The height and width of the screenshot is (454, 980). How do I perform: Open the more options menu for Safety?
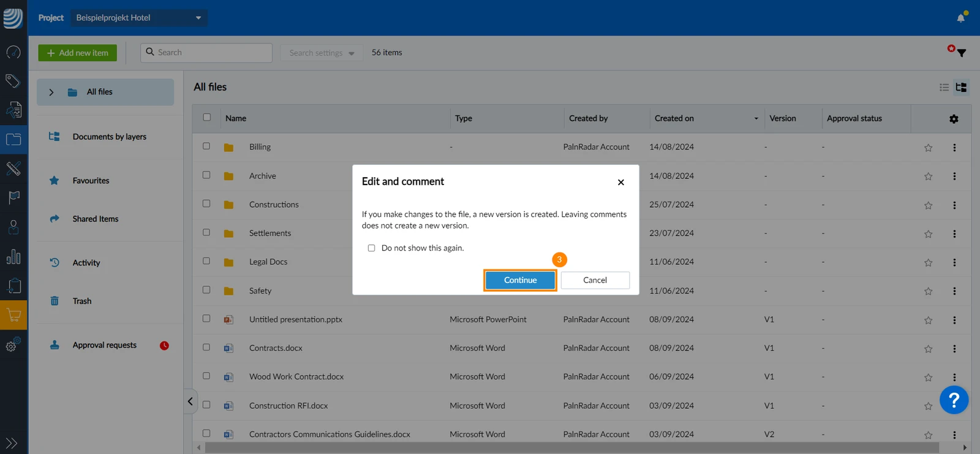click(954, 291)
